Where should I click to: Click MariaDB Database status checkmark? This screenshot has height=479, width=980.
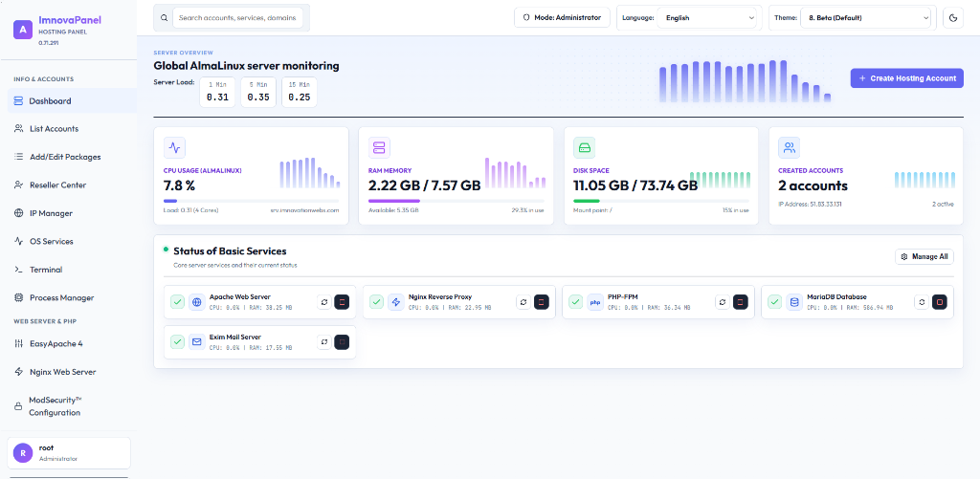[x=775, y=302]
